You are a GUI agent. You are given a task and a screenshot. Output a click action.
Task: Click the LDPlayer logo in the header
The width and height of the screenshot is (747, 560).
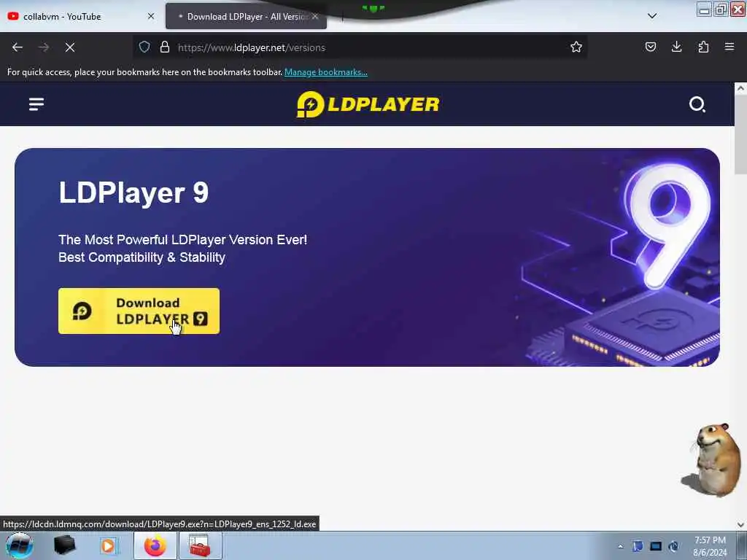(368, 104)
